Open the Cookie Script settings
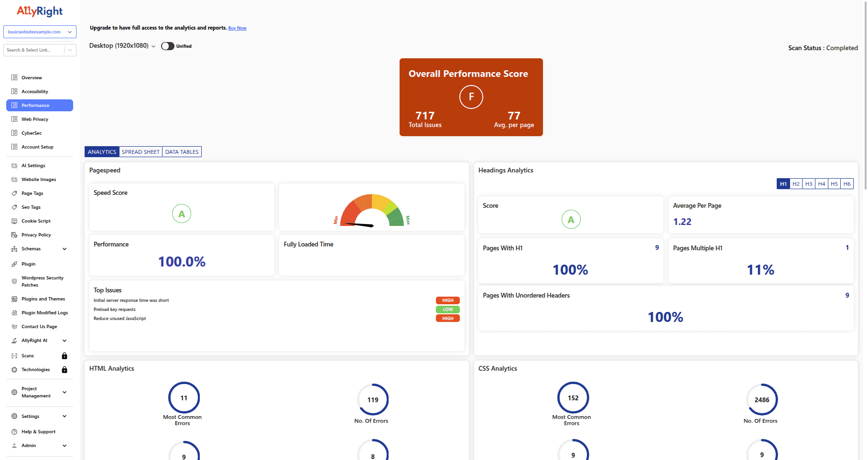868x460 pixels. (36, 221)
